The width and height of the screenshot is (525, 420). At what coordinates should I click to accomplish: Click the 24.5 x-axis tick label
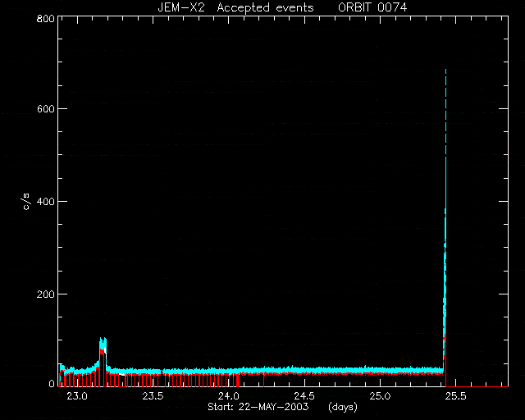pyautogui.click(x=304, y=396)
